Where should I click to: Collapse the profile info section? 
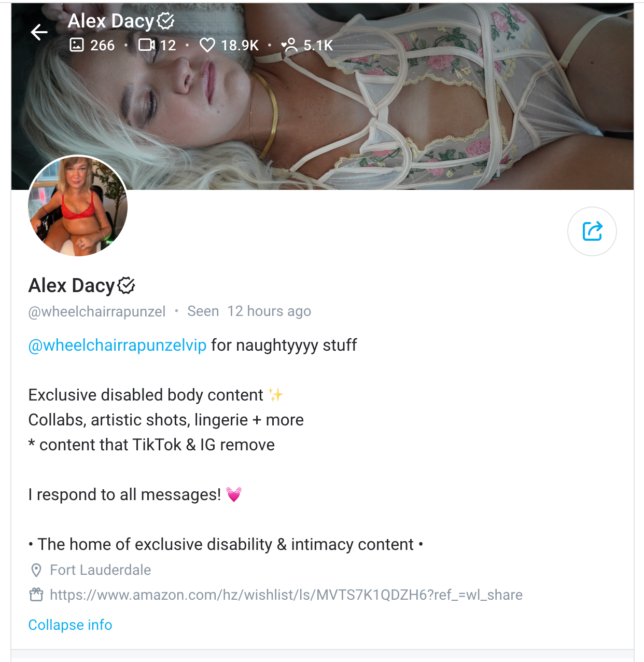[x=70, y=625]
